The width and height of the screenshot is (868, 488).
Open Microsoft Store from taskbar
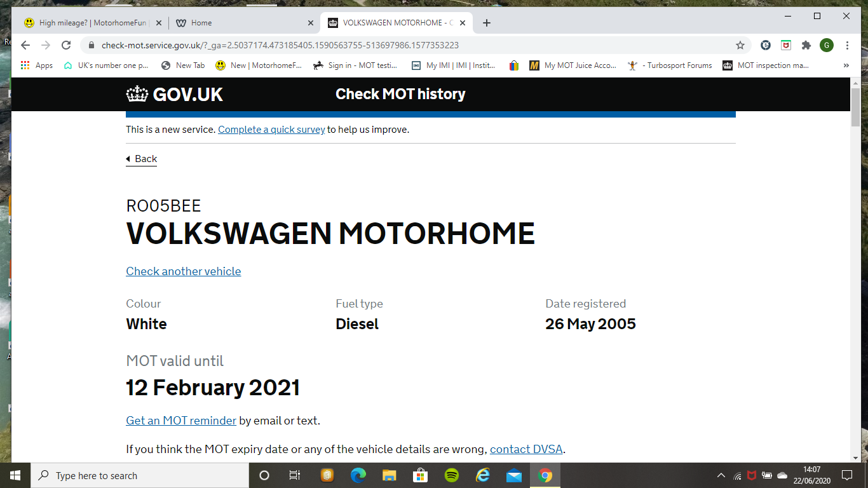(421, 475)
